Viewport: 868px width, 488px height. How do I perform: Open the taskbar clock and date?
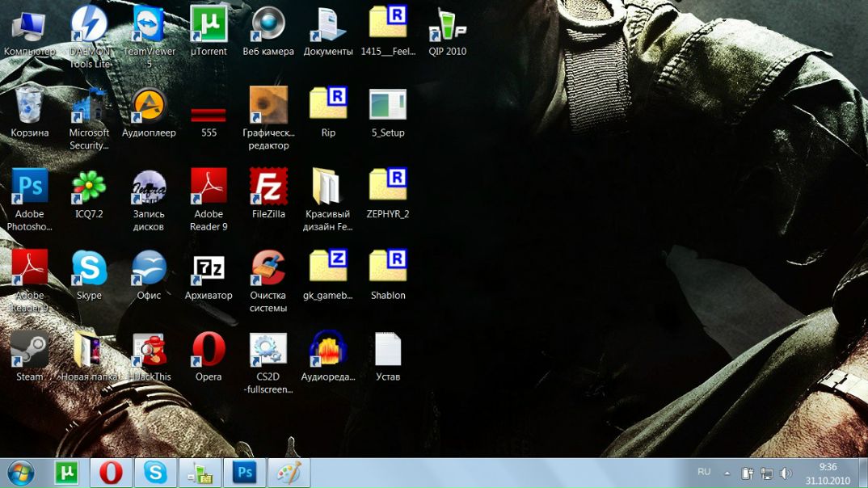[828, 473]
